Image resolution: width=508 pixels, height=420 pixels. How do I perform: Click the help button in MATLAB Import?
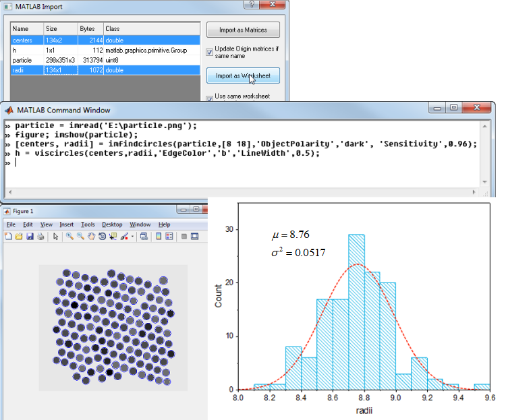[x=250, y=5]
